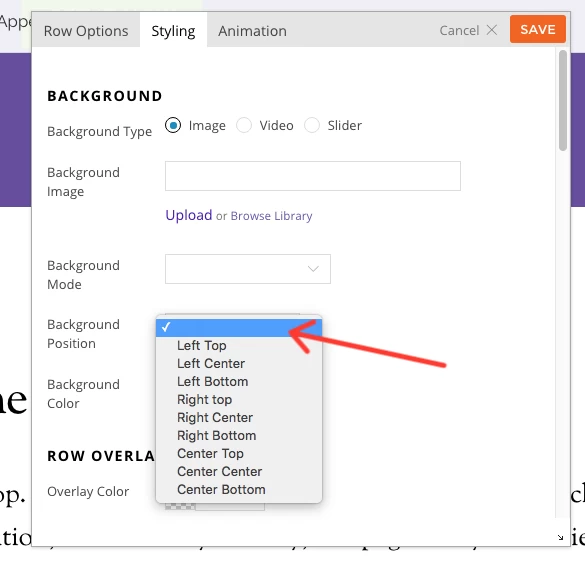Open the Styling tab
This screenshot has height=563, width=585.
pos(173,31)
